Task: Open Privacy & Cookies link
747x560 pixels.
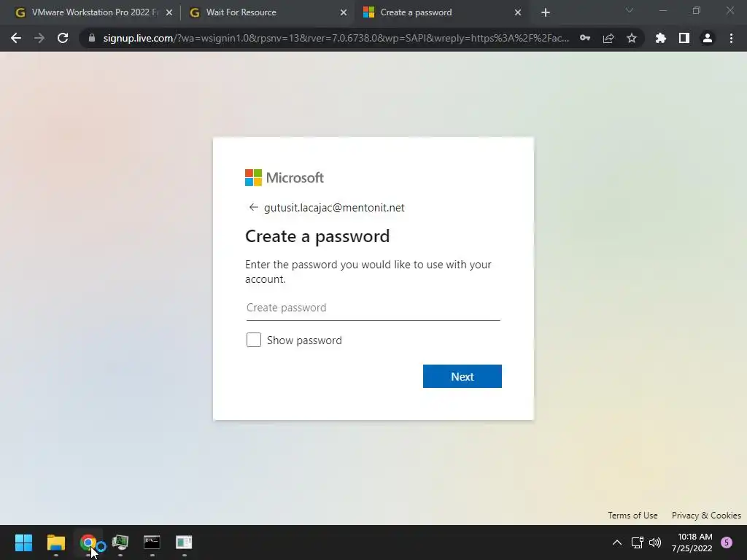Action: point(706,516)
